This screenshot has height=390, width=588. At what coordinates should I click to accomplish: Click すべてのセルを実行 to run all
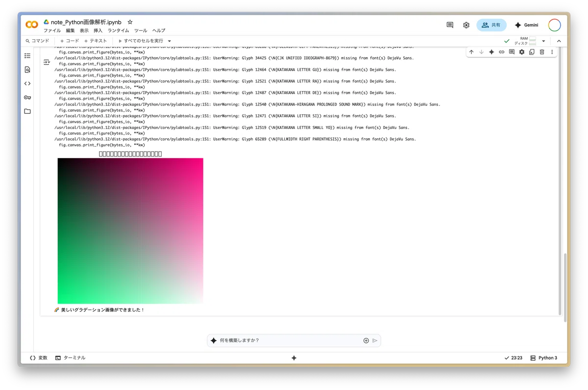pyautogui.click(x=141, y=41)
